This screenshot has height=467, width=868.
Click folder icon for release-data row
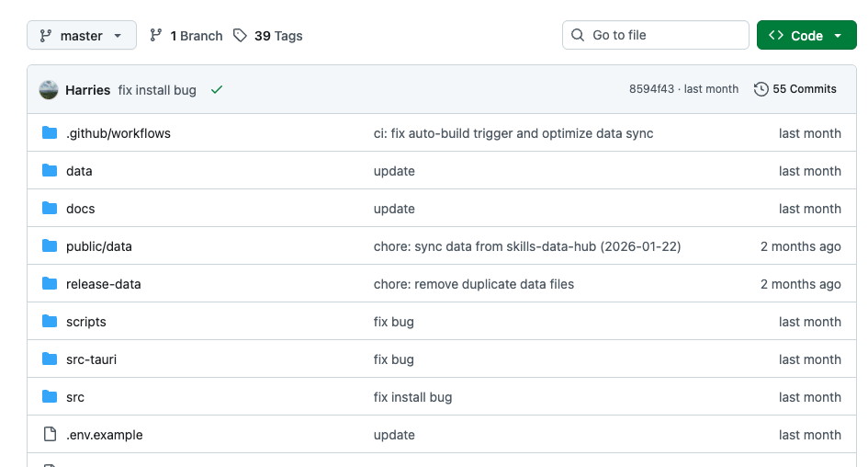click(50, 284)
